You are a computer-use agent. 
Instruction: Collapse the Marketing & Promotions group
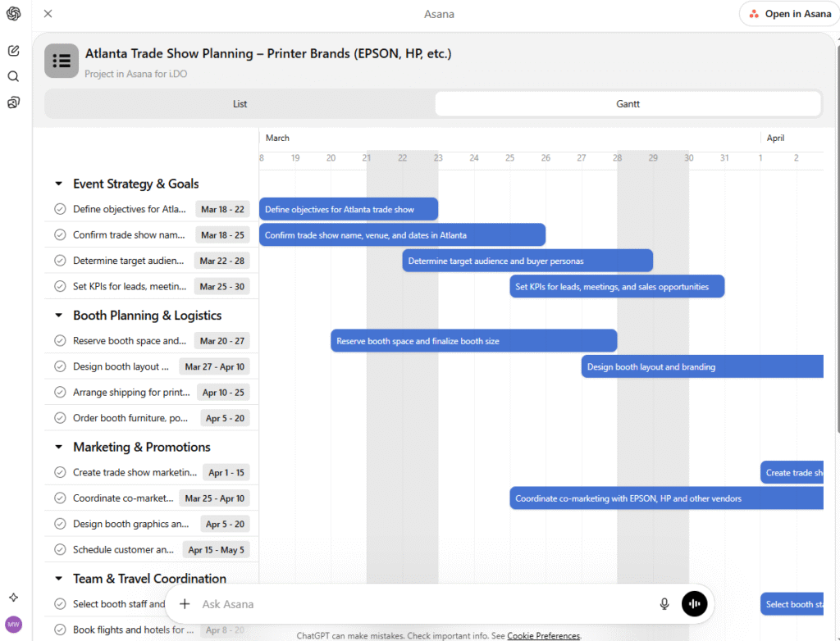click(57, 447)
